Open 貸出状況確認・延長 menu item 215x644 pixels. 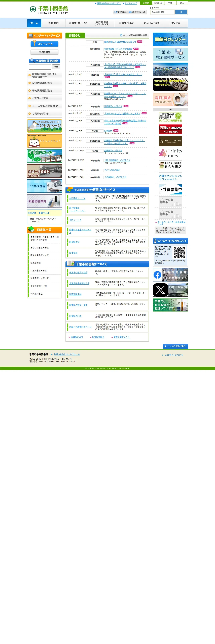tap(45, 83)
